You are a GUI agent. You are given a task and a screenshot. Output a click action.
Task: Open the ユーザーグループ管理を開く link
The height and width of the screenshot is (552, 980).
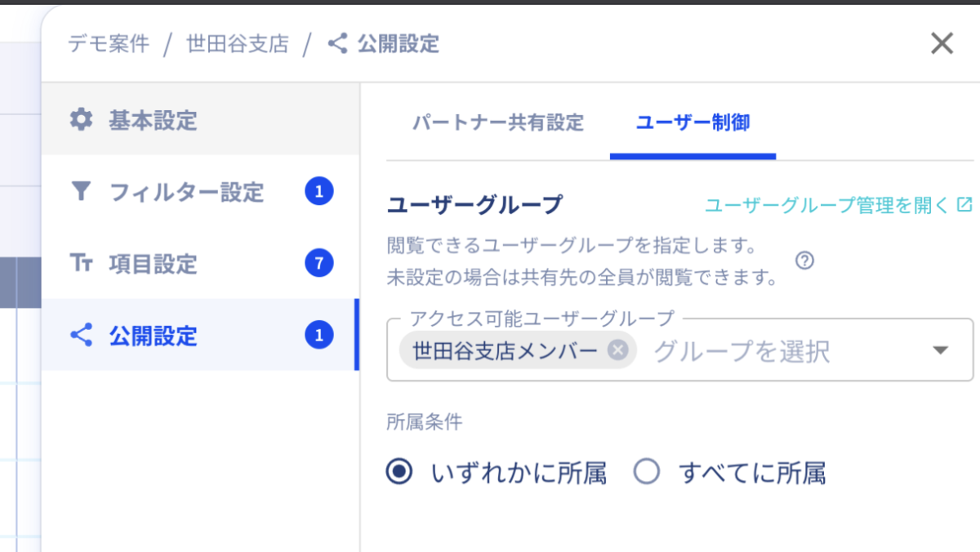tap(827, 205)
